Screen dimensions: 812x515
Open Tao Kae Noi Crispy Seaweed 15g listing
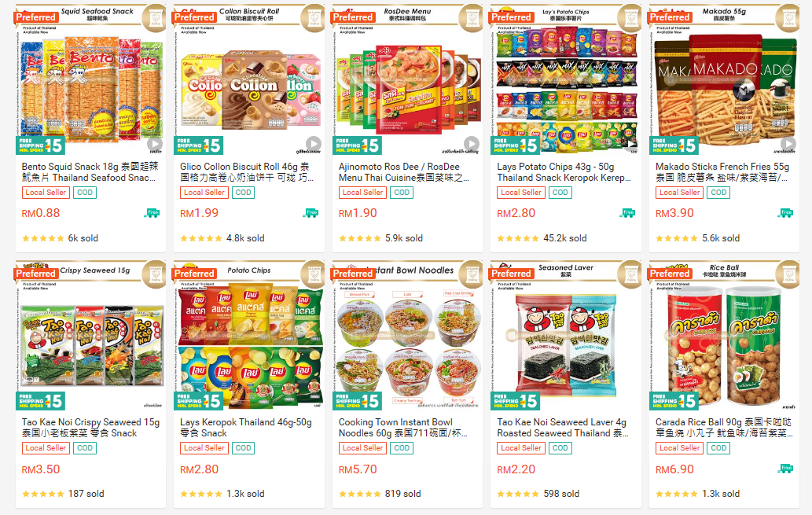(x=90, y=428)
